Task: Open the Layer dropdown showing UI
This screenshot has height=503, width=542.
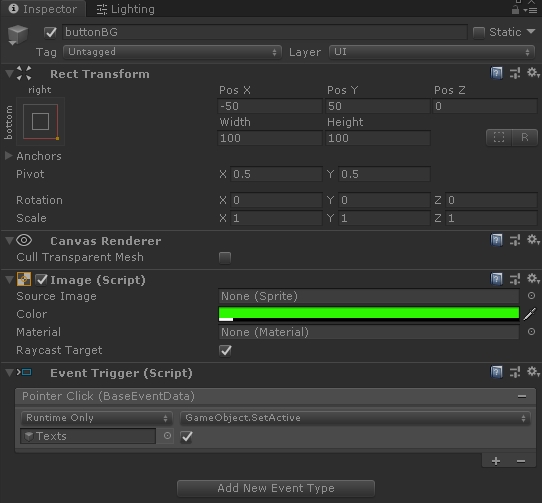Action: pyautogui.click(x=432, y=52)
